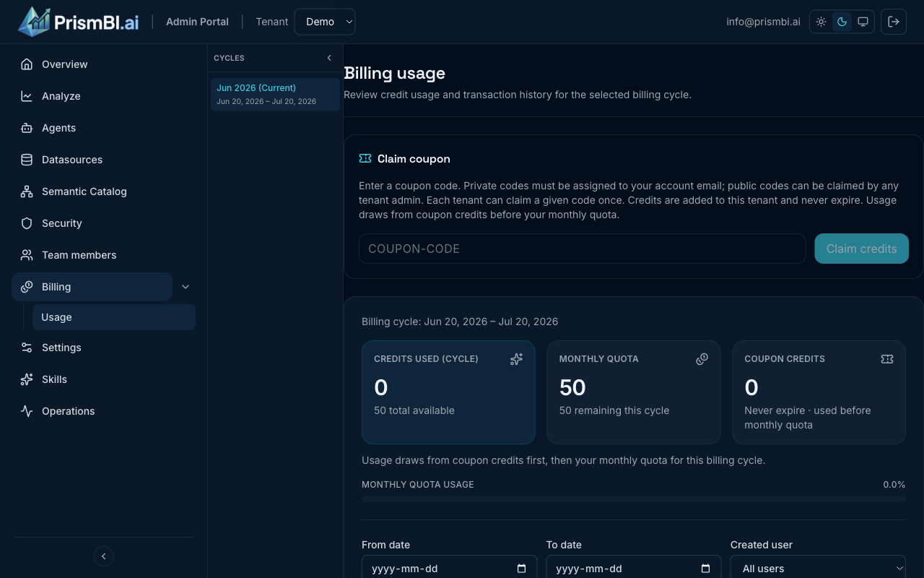The height and width of the screenshot is (578, 924).
Task: Collapse the sidebar with bottom arrow
Action: (104, 556)
